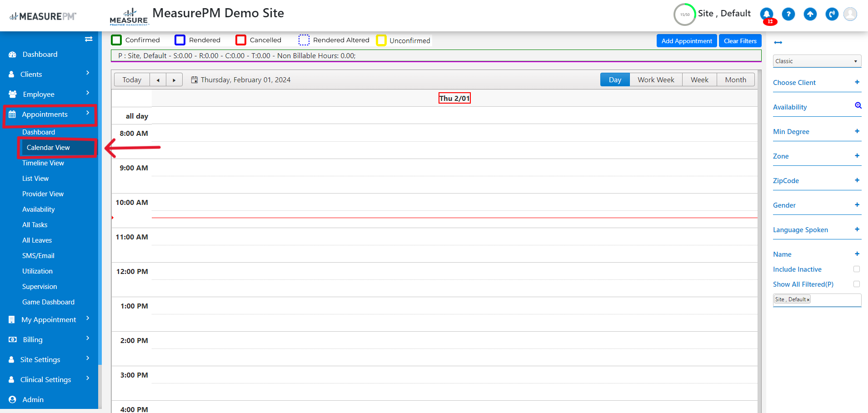Go to next day arrow
The width and height of the screenshot is (868, 413).
[174, 80]
